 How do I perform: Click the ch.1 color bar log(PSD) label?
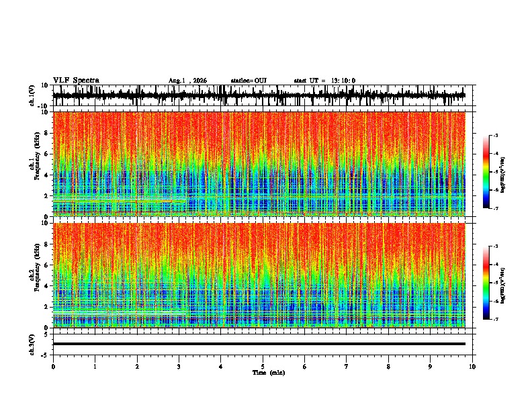tap(503, 175)
